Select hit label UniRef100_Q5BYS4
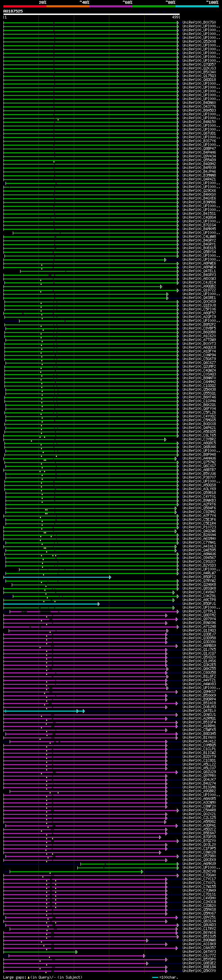The image size is (222, 980). click(199, 252)
